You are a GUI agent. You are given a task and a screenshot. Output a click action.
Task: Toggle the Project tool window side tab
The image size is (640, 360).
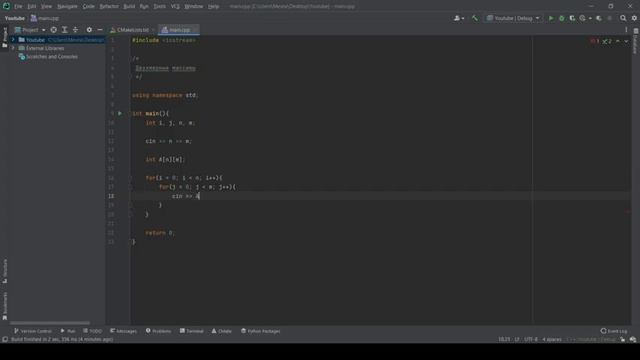point(5,38)
